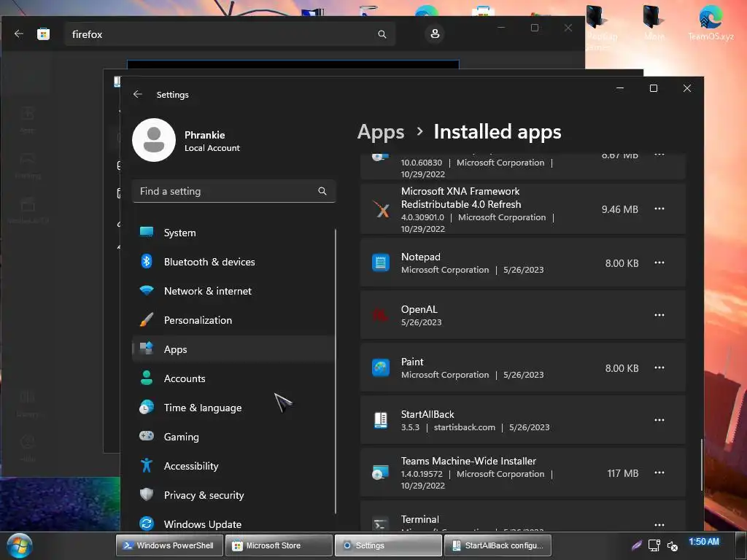
Task: Click the muted volume tray icon
Action: 672,545
